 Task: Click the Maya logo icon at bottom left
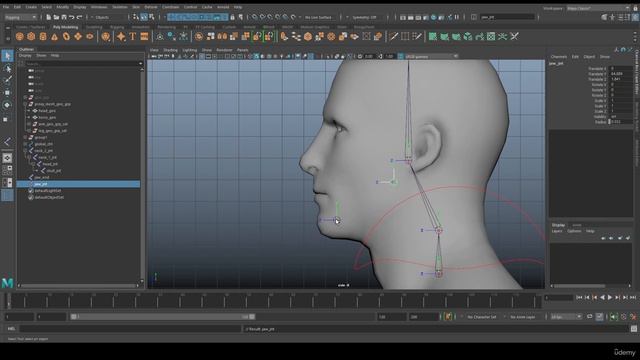point(7,282)
